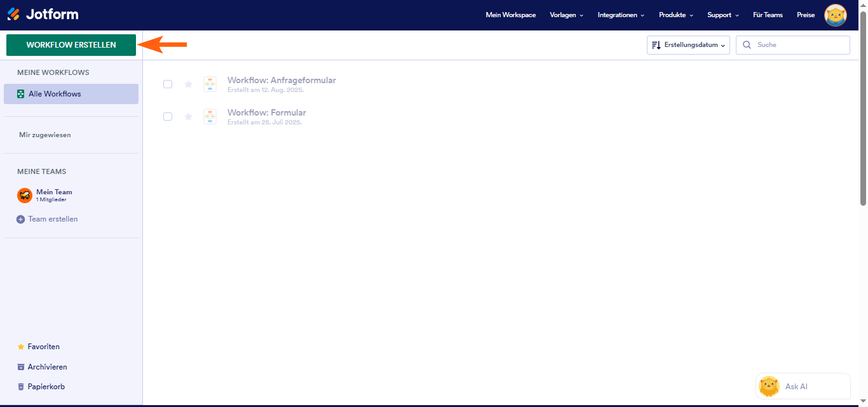
Task: Tick the Workflow: Formular checkbox
Action: coord(168,117)
